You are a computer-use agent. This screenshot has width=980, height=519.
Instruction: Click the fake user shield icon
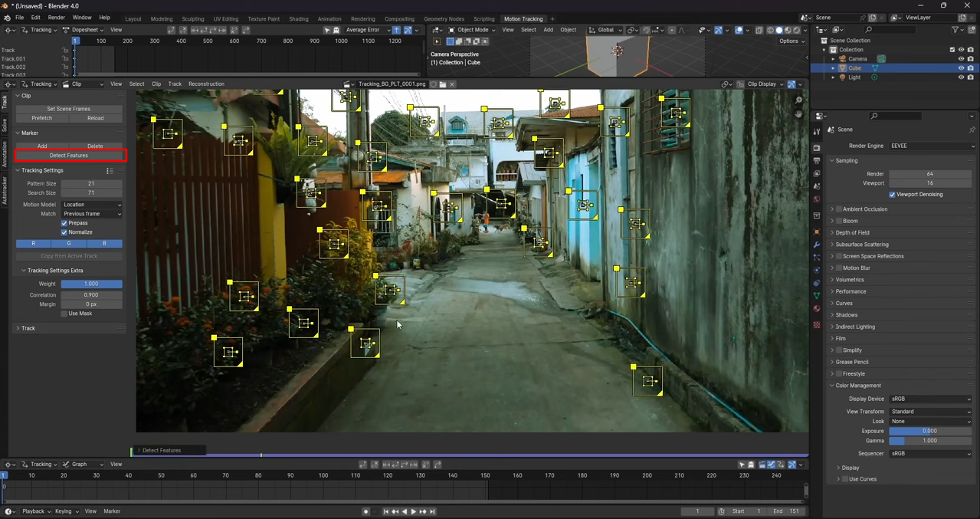[434, 84]
